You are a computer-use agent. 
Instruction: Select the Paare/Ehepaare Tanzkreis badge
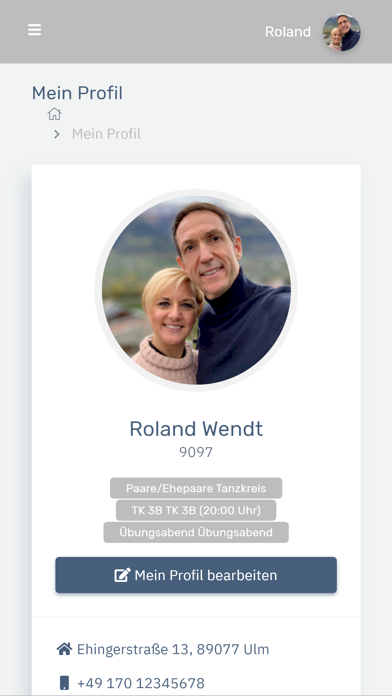tap(196, 488)
